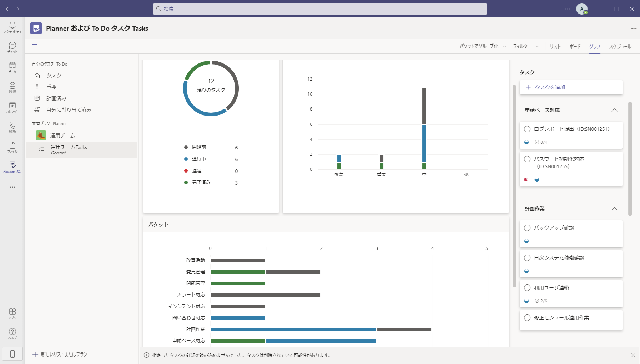Image resolution: width=640 pixels, height=364 pixels.
Task: Open the Apps store icon
Action: [x=12, y=314]
